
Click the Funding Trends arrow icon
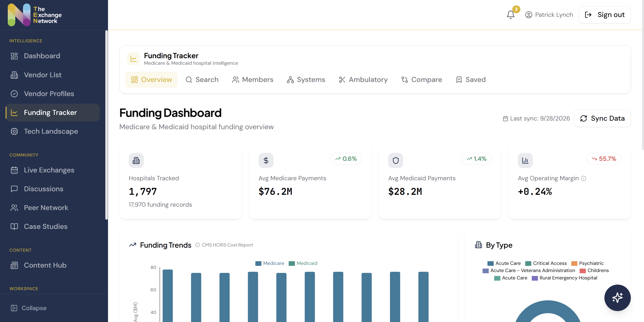(133, 245)
